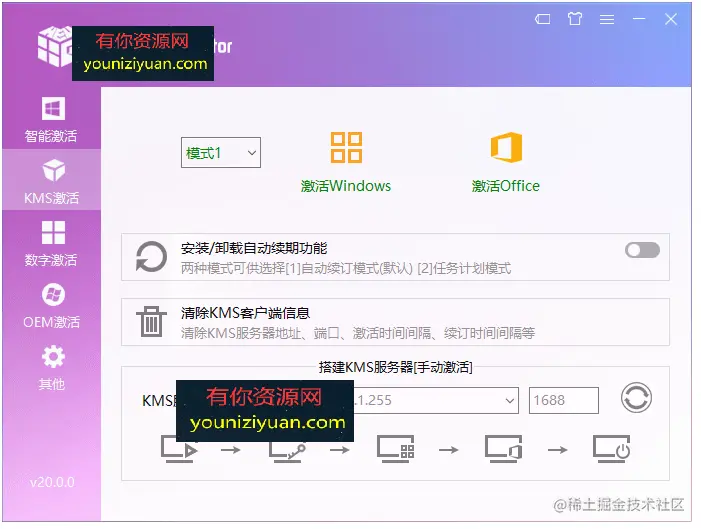The width and height of the screenshot is (701, 529).
Task: Click the 激活Windows grid icon
Action: [x=346, y=147]
